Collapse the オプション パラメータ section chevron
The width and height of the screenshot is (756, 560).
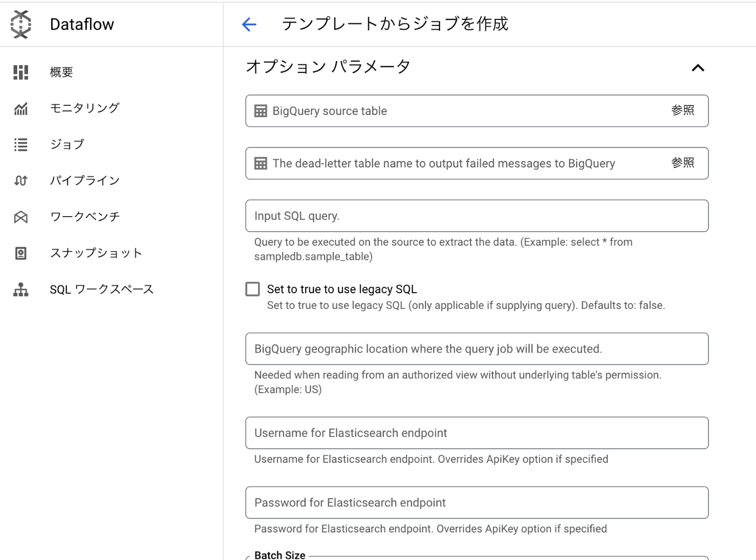698,68
